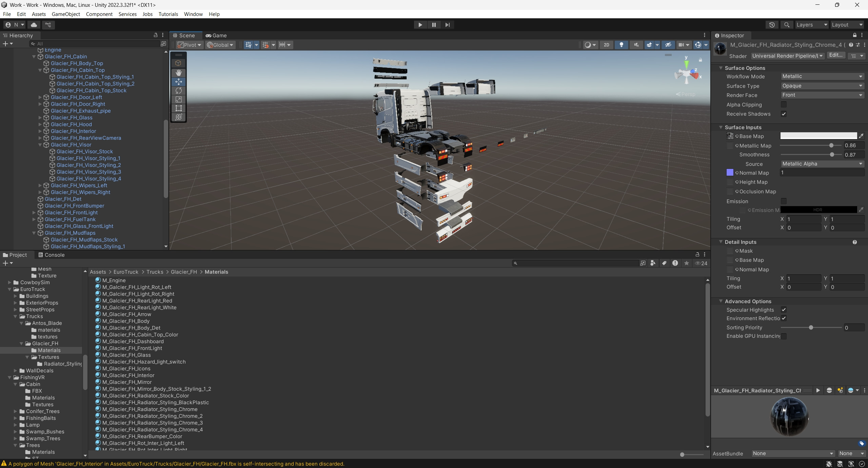
Task: Open the Surface Type dropdown
Action: click(x=822, y=86)
